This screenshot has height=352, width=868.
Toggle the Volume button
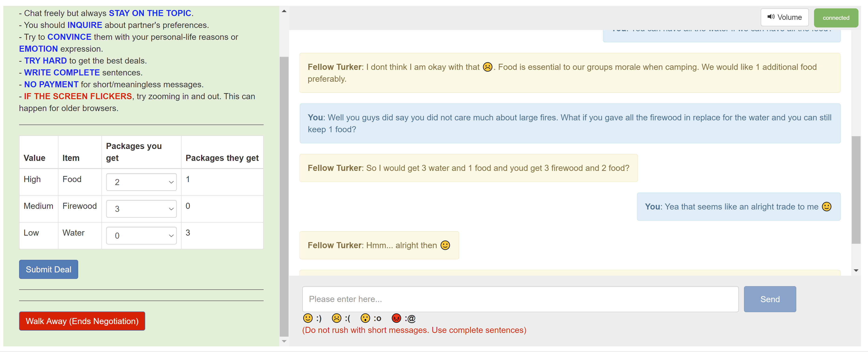[x=784, y=17]
